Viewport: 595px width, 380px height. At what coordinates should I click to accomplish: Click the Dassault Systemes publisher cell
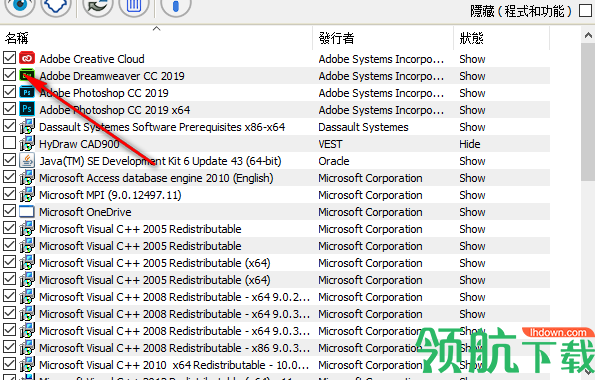click(363, 127)
